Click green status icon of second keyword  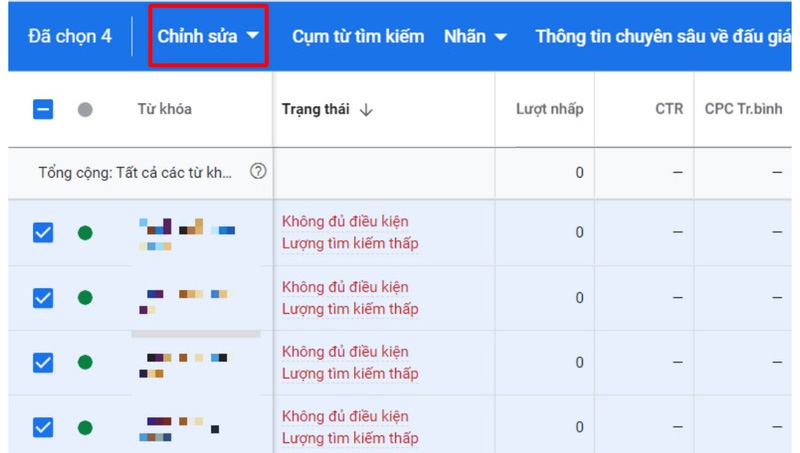coord(85,298)
